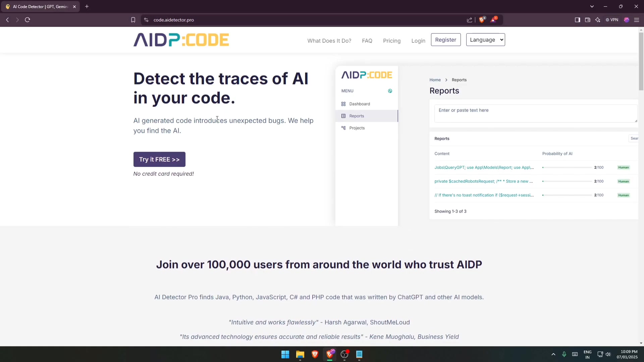Screen dimensions: 644x362
Task: Click the Register button
Action: click(446, 40)
